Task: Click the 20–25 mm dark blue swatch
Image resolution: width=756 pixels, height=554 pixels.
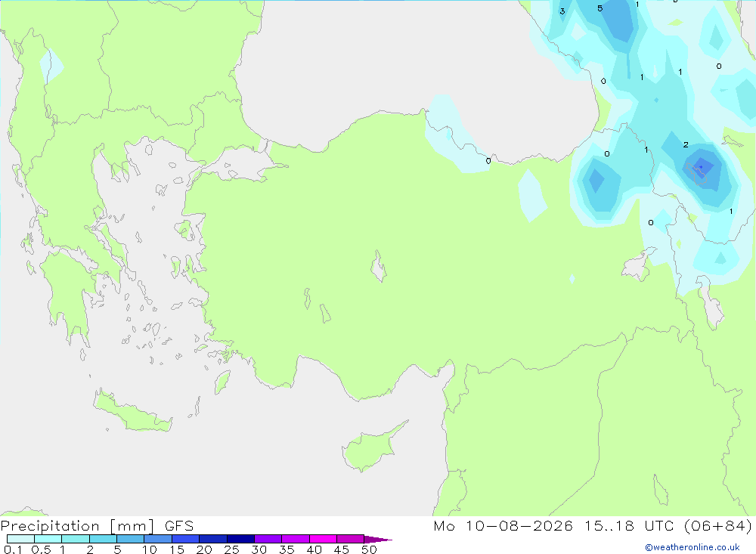Action: pos(213,539)
